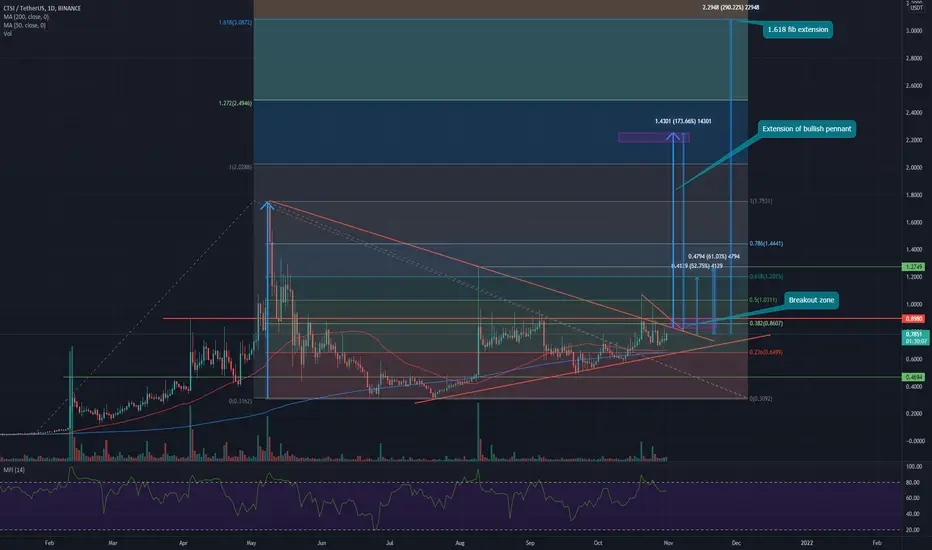Select the MA (200, close, 0) indicator label

tap(26, 17)
